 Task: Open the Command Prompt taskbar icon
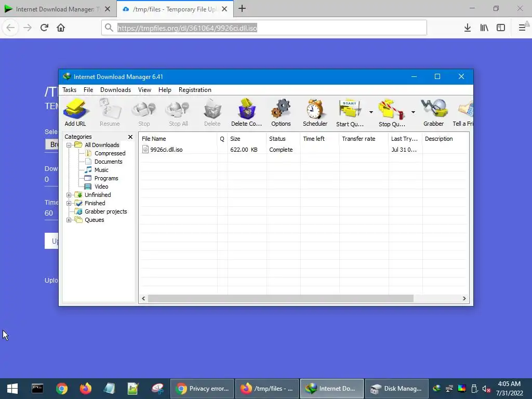pyautogui.click(x=37, y=389)
